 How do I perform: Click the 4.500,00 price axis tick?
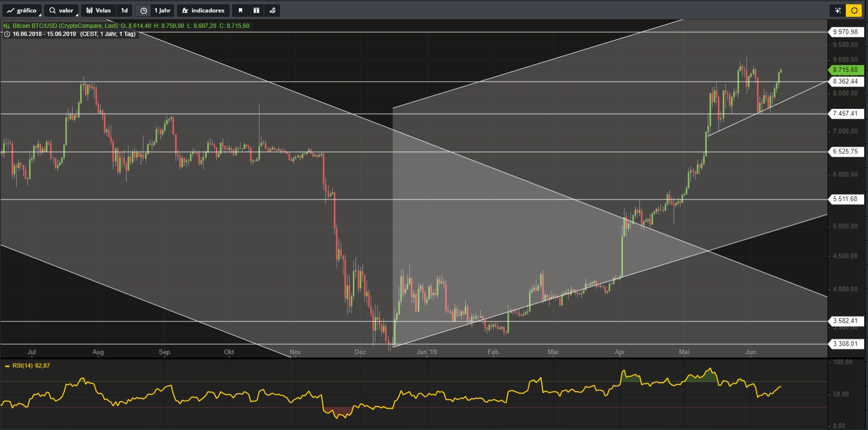(x=845, y=256)
